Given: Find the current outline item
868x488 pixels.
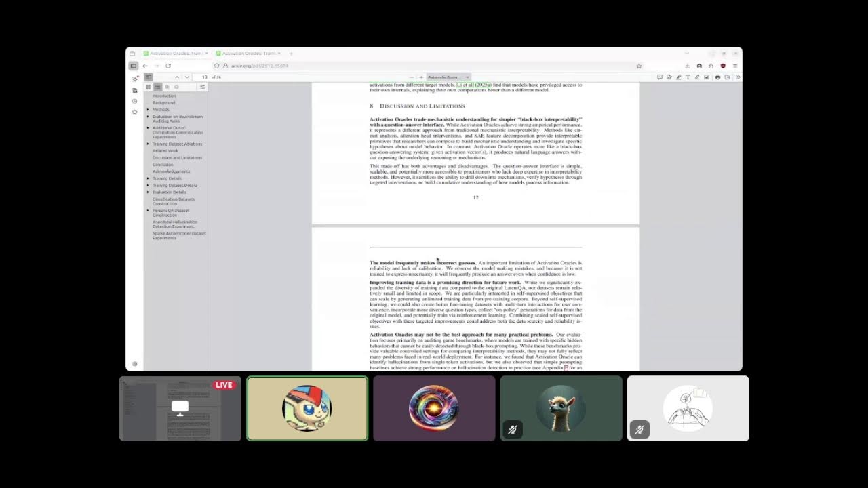Looking at the screenshot, I should click(202, 87).
